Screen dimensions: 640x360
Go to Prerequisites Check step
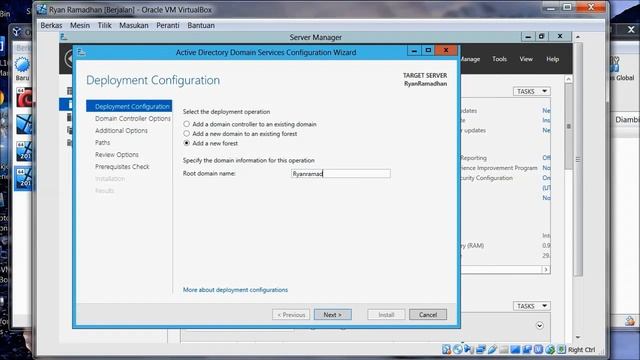click(122, 167)
